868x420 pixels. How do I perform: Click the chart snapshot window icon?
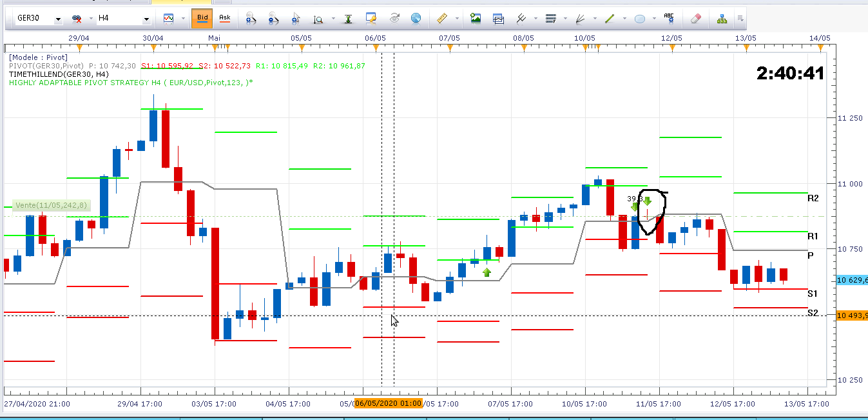click(498, 19)
